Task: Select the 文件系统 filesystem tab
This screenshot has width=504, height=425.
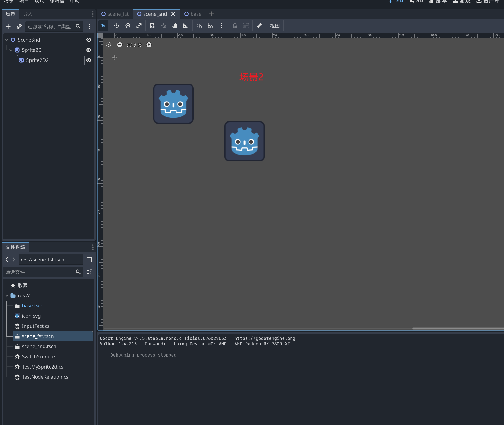Action: coord(15,247)
